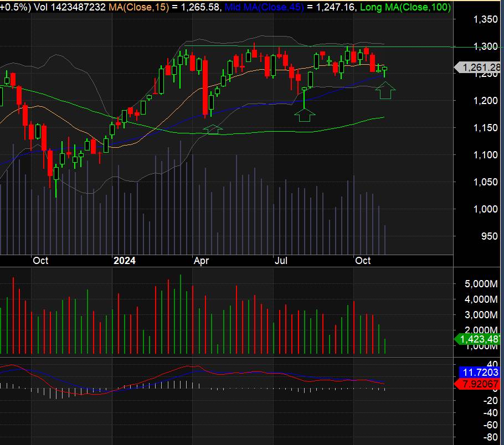Click the -60 indicator axis label
The image size is (504, 445).
click(x=490, y=425)
